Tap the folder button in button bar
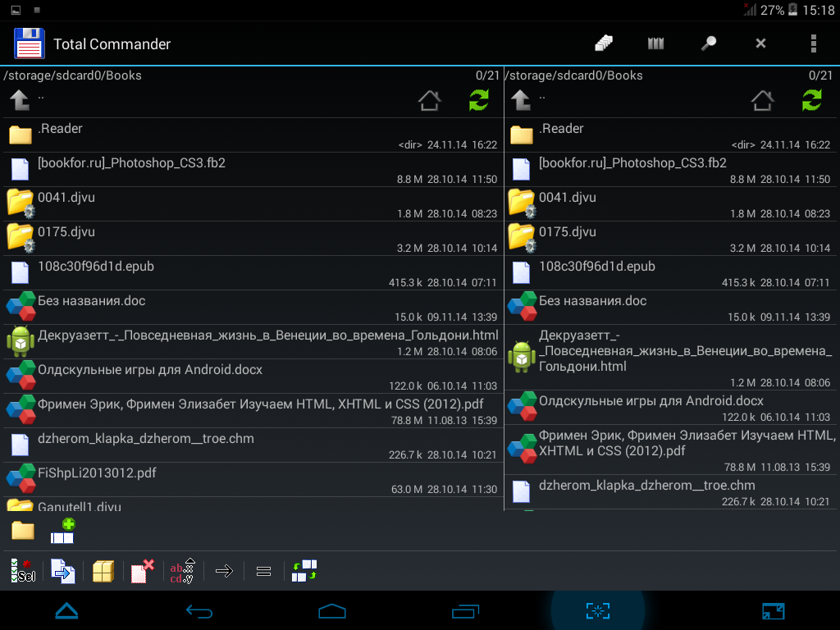This screenshot has height=630, width=840. click(x=22, y=531)
